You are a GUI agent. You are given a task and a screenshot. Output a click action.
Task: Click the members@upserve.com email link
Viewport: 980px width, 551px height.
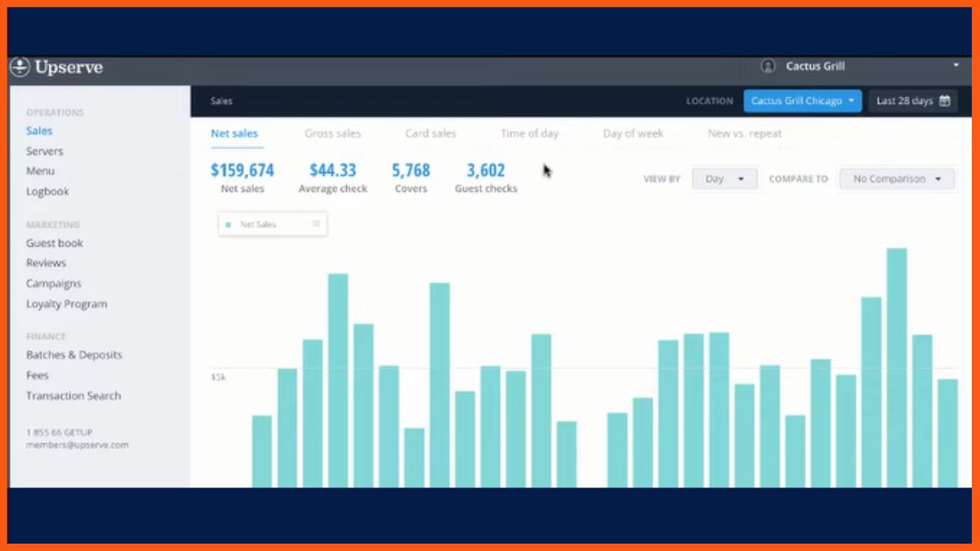tap(77, 445)
